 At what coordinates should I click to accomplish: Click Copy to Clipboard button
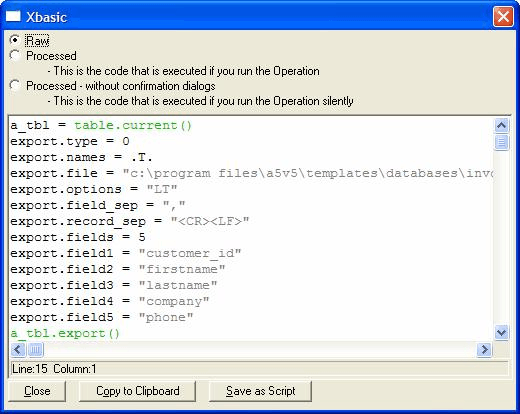pyautogui.click(x=137, y=391)
